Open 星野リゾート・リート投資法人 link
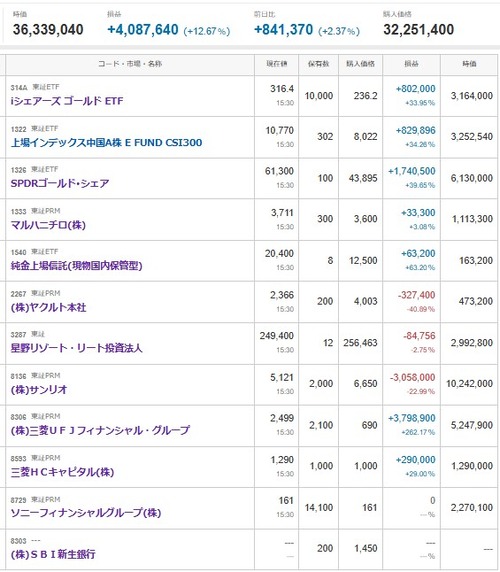The image size is (500, 572). (76, 348)
